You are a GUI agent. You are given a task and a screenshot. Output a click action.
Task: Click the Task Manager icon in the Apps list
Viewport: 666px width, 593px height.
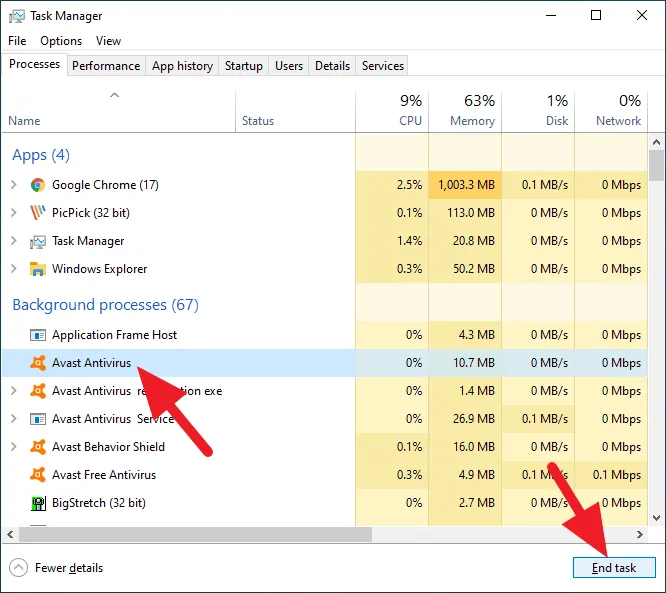point(38,241)
